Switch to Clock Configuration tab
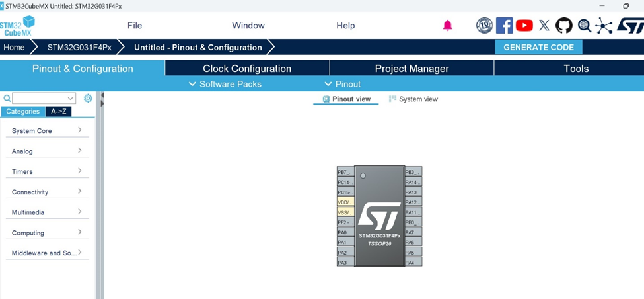644x299 pixels. pyautogui.click(x=247, y=69)
